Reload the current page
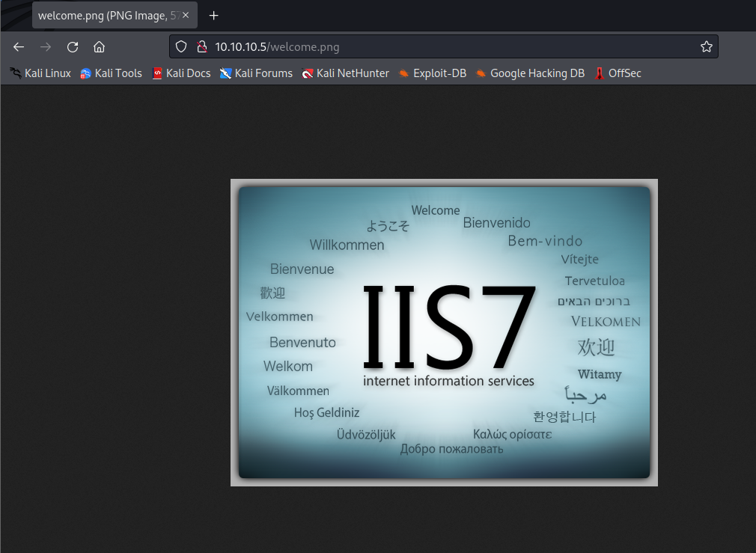The height and width of the screenshot is (553, 756). (73, 46)
